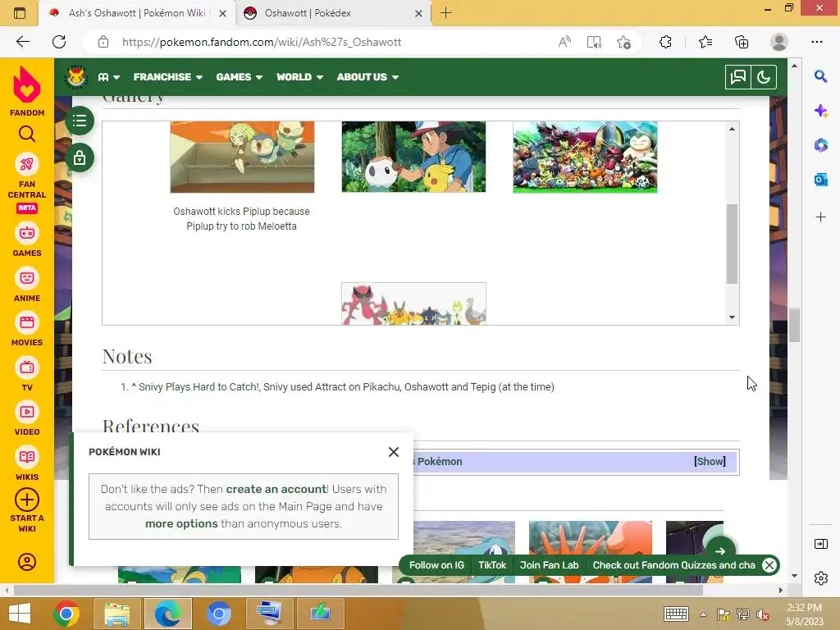
Task: Add app to Edge sidebar plus icon
Action: (x=820, y=217)
